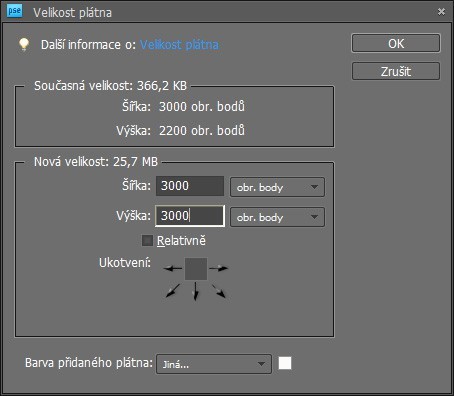Screen dimensions: 454x396
Task: Click the lightbulb tip icon
Action: [x=24, y=44]
